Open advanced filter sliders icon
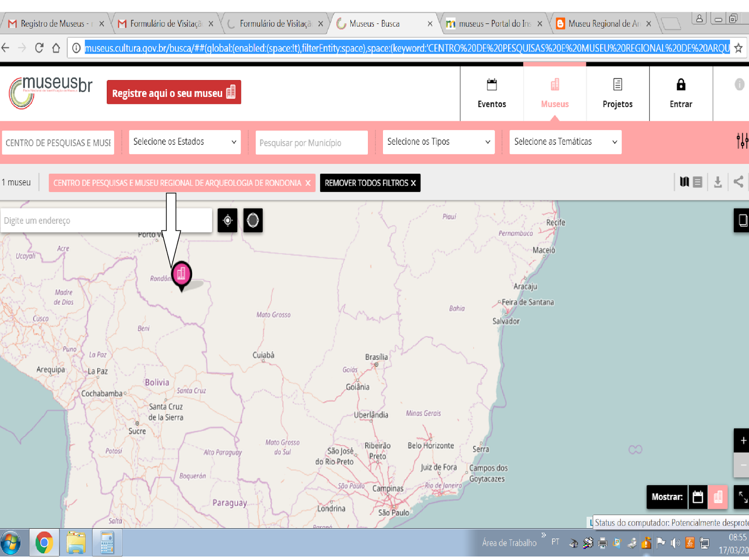Screen dimensions: 749x560 (742, 141)
